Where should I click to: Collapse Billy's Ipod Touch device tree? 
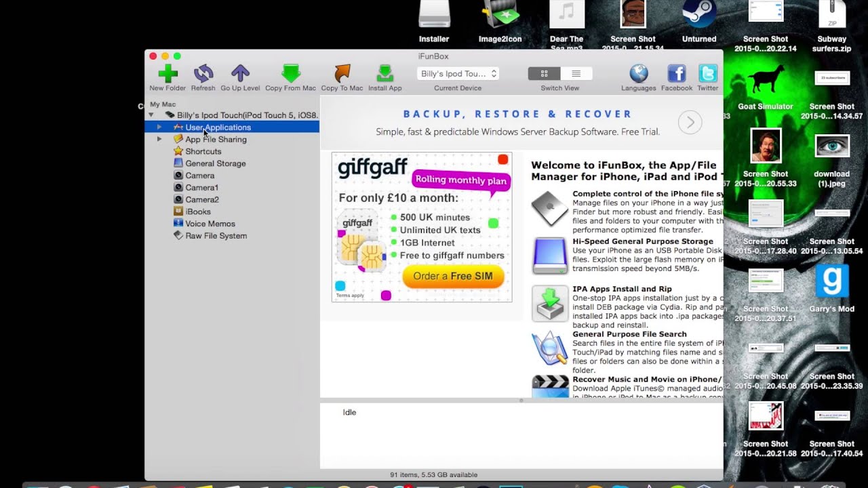click(x=151, y=115)
